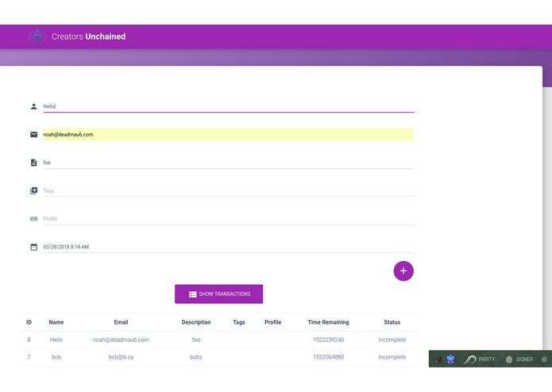Click the Name column header
This screenshot has width=552, height=392.
56,322
